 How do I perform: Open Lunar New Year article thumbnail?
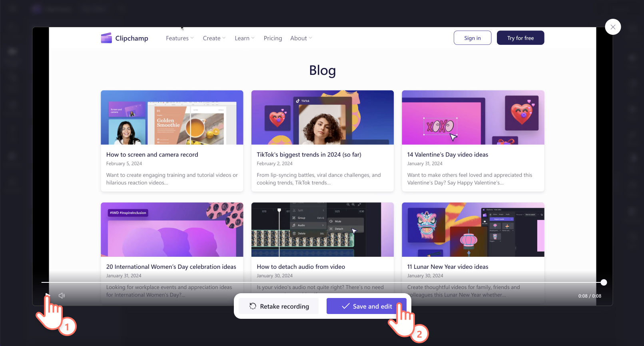(473, 230)
